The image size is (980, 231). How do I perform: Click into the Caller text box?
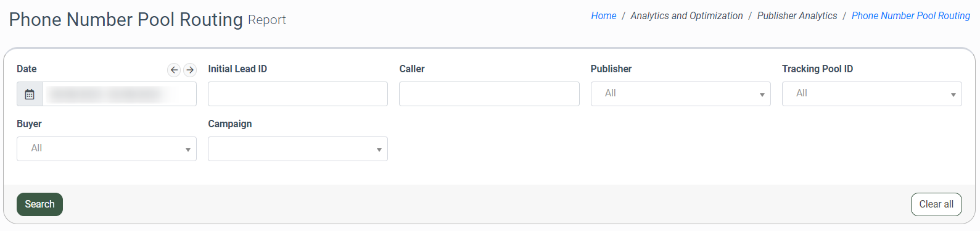[x=489, y=94]
